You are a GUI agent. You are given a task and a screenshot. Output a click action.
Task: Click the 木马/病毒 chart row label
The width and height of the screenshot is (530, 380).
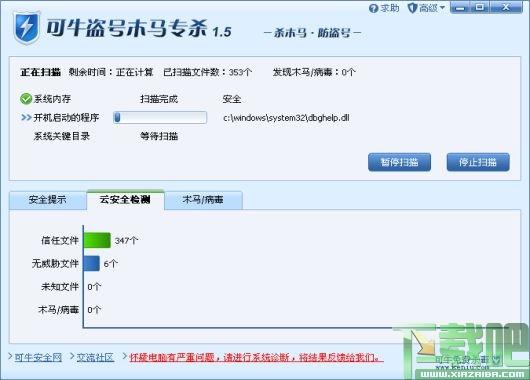pyautogui.click(x=58, y=310)
